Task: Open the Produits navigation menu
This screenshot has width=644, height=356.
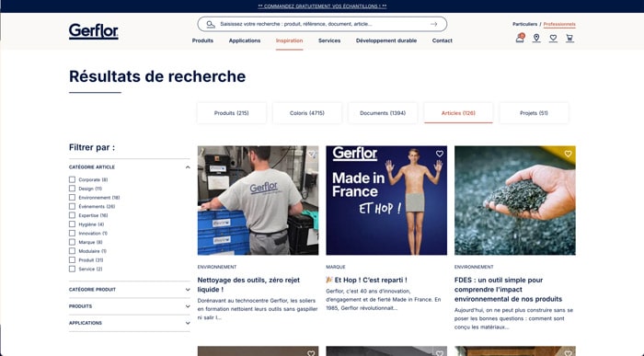Action: coord(202,40)
